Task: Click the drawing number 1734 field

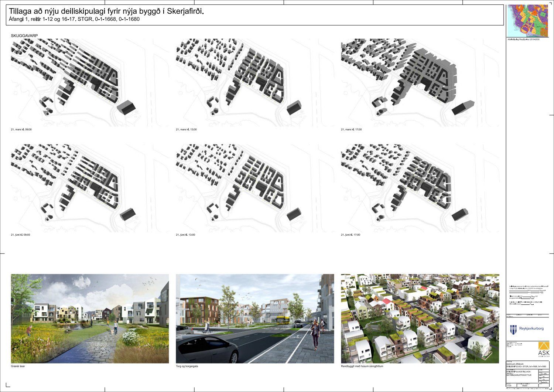Action: [510, 385]
